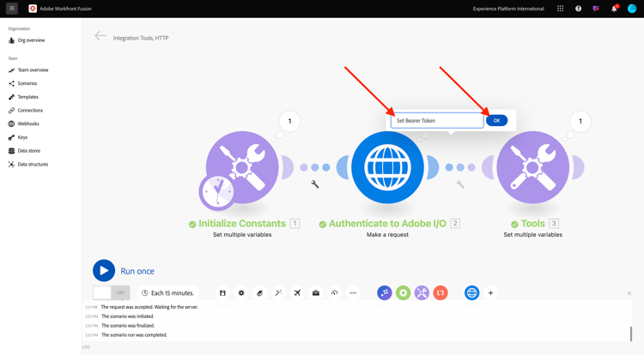This screenshot has height=355, width=644.
Task: Open the gauge icon in the toolbar
Action: coord(334,292)
